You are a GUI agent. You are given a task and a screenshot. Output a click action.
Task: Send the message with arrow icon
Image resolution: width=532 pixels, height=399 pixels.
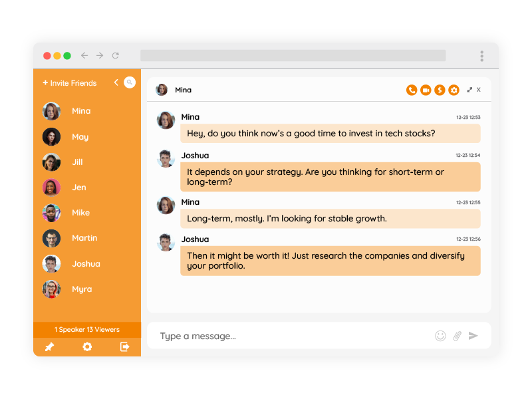point(473,336)
